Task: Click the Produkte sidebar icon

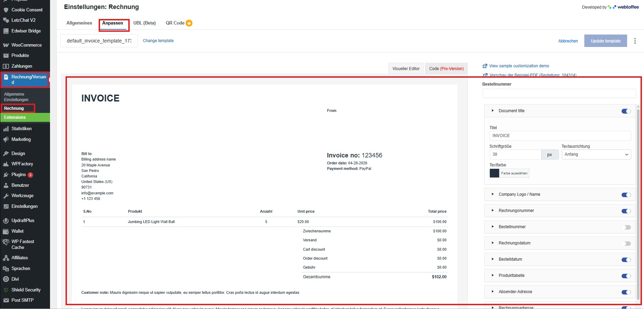Action: pos(6,55)
